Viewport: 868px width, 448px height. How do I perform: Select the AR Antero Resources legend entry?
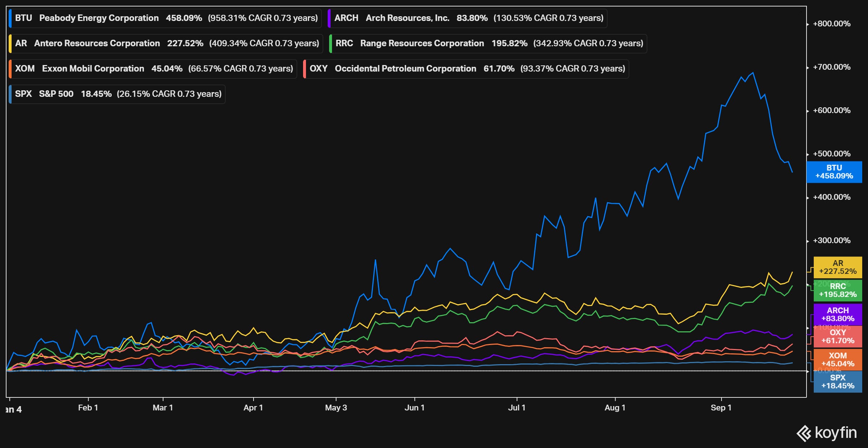click(166, 43)
